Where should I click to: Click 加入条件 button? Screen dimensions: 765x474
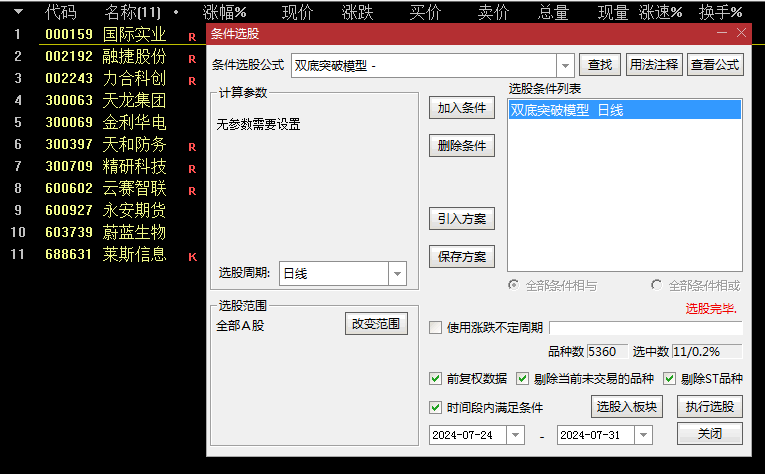(x=462, y=108)
